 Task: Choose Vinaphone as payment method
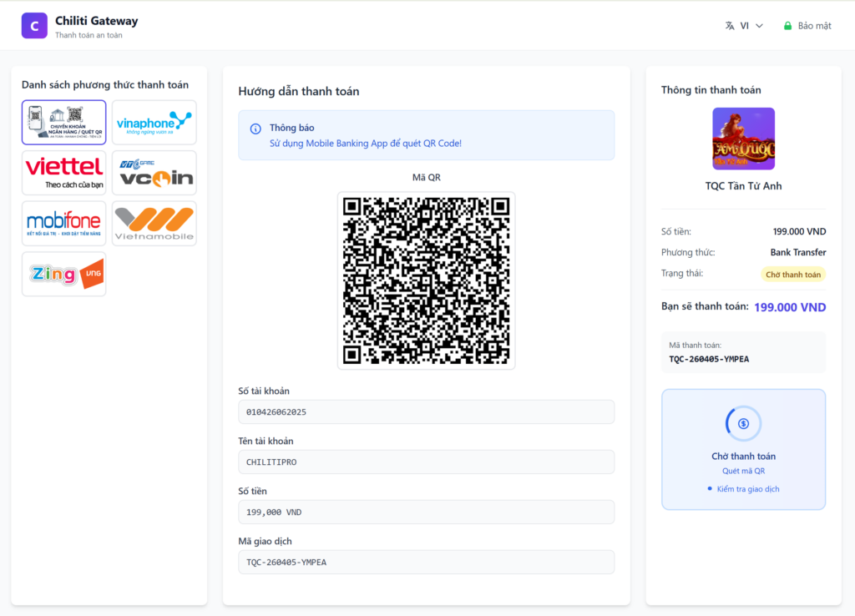[154, 123]
